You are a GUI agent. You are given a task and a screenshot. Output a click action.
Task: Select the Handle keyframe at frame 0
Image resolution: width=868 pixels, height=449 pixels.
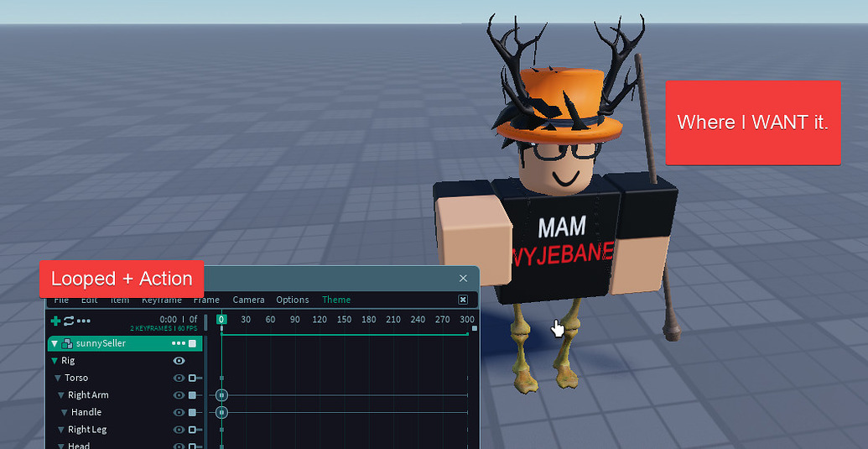[x=221, y=412]
